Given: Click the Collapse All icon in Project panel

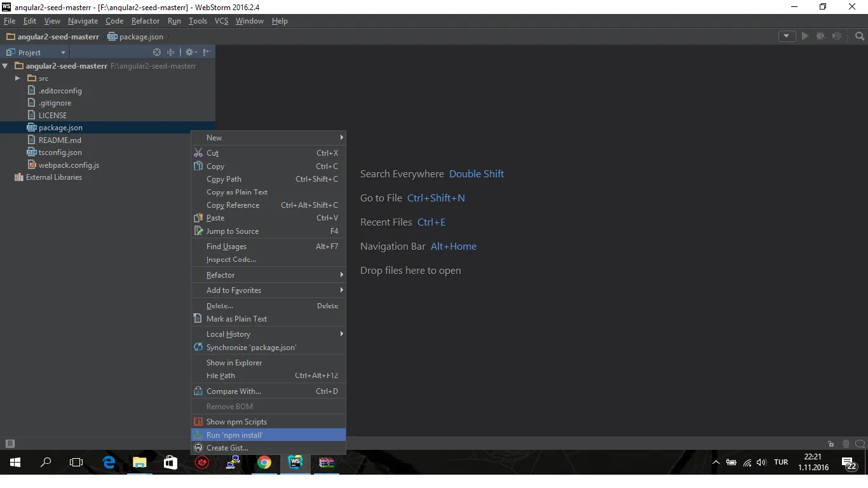Looking at the screenshot, I should (x=170, y=52).
